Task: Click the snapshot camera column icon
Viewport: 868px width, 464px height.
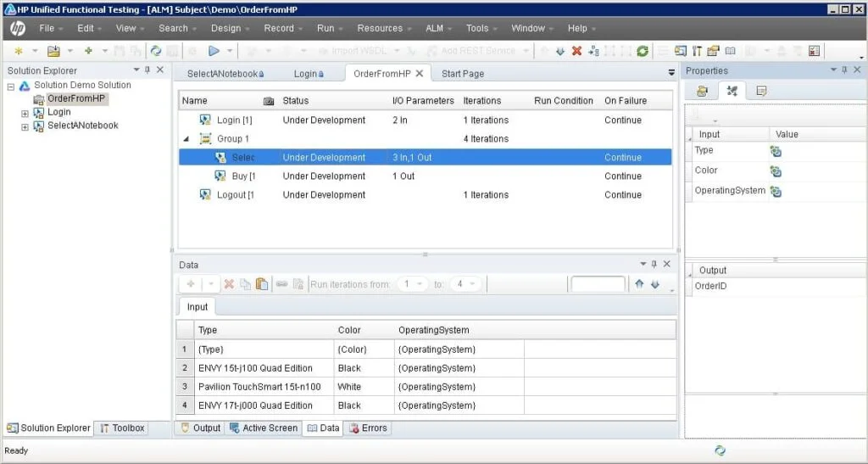Action: [269, 101]
